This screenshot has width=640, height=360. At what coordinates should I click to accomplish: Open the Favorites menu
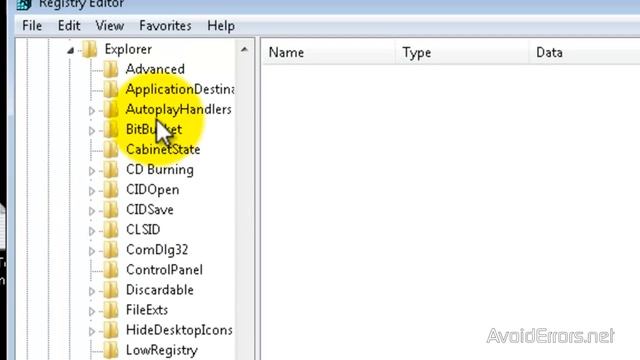pyautogui.click(x=165, y=26)
